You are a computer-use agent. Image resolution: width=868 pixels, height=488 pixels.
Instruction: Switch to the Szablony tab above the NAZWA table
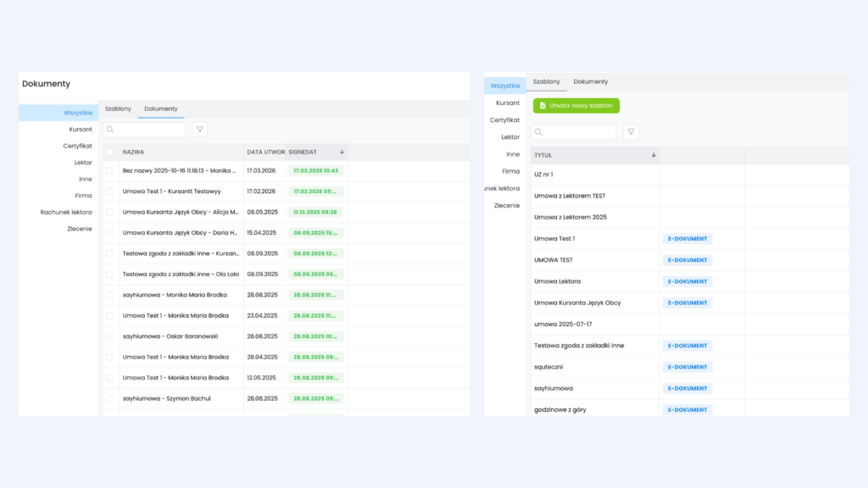pyautogui.click(x=118, y=108)
